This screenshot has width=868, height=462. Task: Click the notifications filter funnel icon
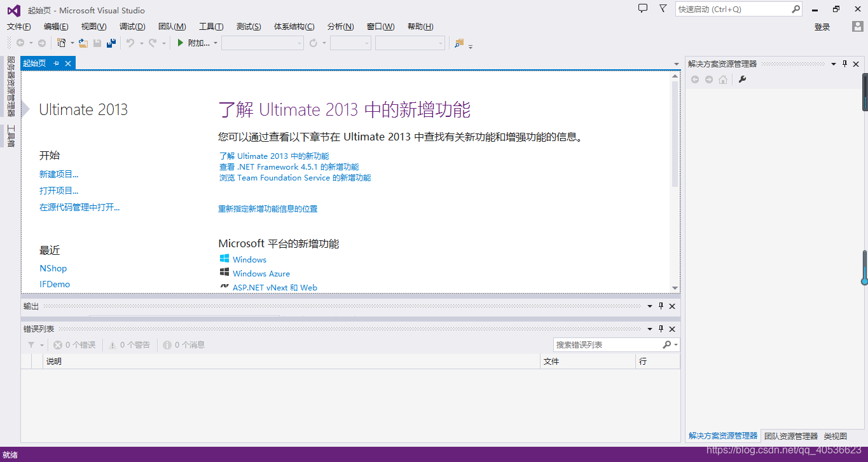point(663,9)
